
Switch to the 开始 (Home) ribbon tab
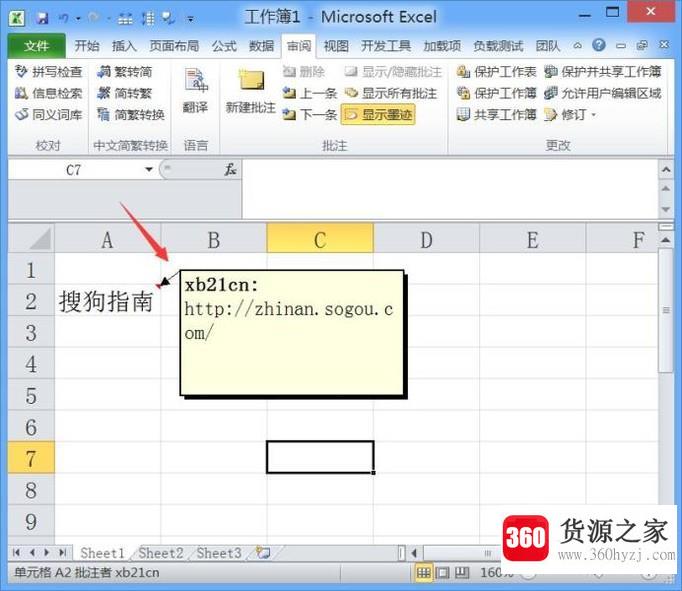pos(87,46)
